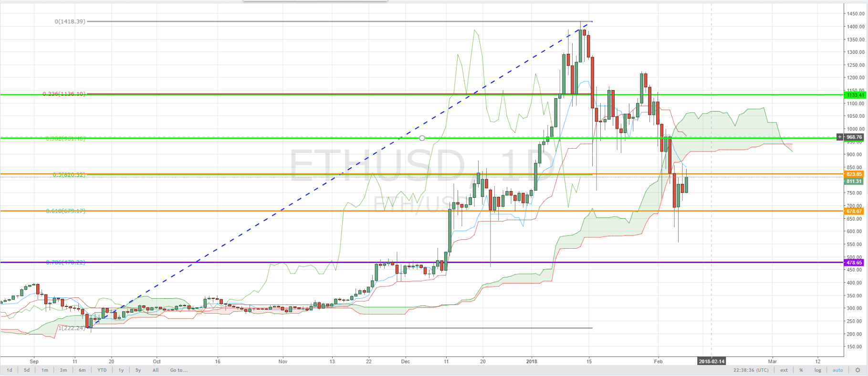The image size is (868, 376).
Task: Click the 1400.00 price axis value
Action: click(855, 27)
